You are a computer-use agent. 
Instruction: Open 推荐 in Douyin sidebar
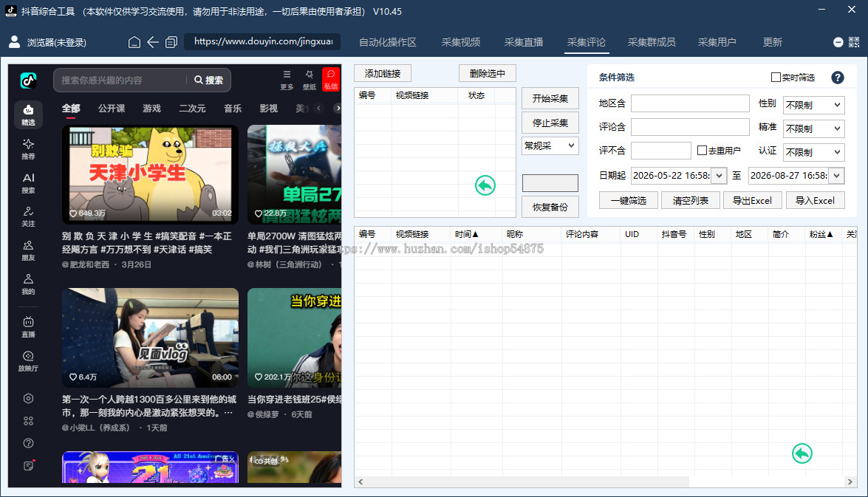pyautogui.click(x=28, y=149)
